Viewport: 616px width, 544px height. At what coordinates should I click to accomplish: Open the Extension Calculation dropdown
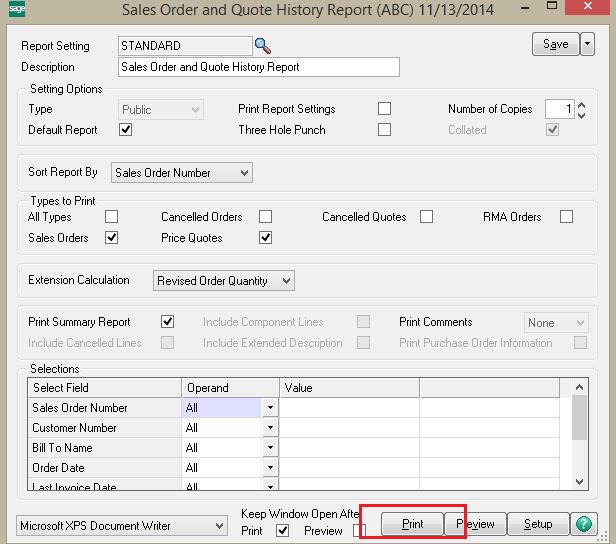tap(224, 281)
